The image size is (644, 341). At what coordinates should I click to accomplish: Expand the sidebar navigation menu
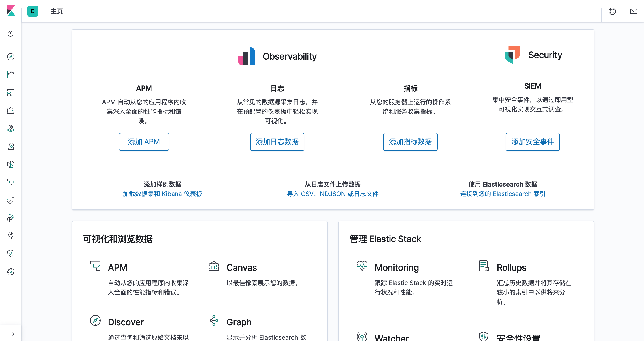click(x=11, y=334)
